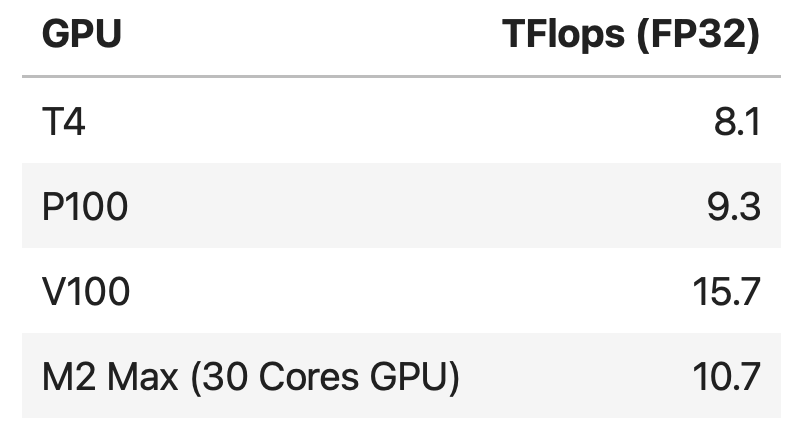Screen dimensions: 796x430
Task: Click the 10.7 TFlops value
Action: click(x=727, y=377)
